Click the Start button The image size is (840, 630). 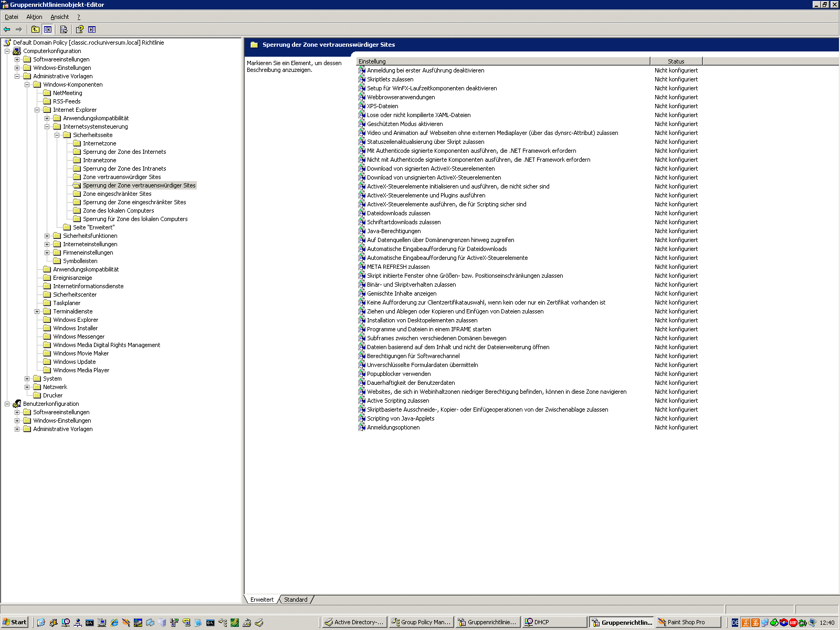coord(15,622)
